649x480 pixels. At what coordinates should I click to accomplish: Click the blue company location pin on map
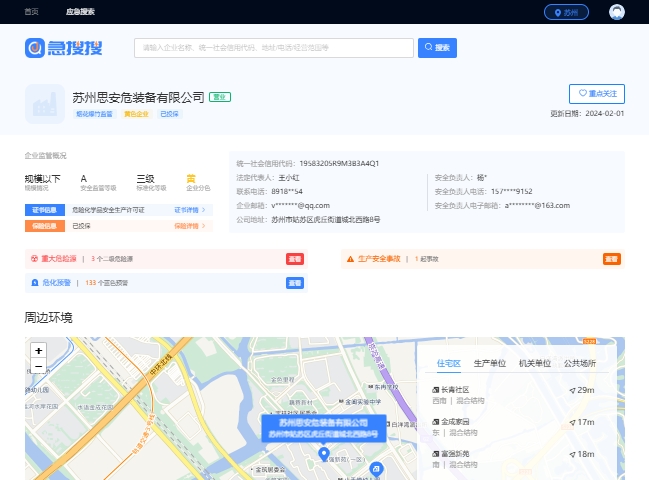pyautogui.click(x=324, y=454)
